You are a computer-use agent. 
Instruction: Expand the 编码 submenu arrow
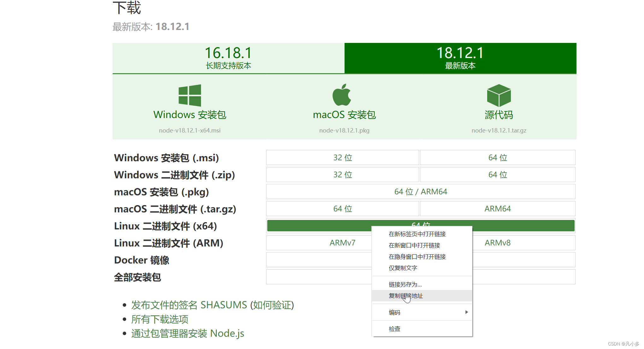[x=466, y=312]
